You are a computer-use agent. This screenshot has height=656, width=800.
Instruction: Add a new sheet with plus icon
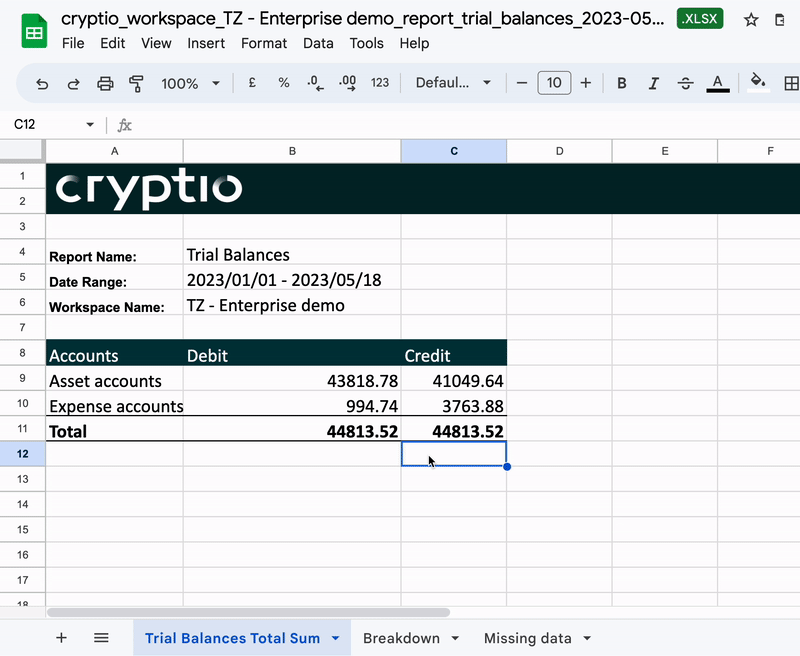click(61, 638)
